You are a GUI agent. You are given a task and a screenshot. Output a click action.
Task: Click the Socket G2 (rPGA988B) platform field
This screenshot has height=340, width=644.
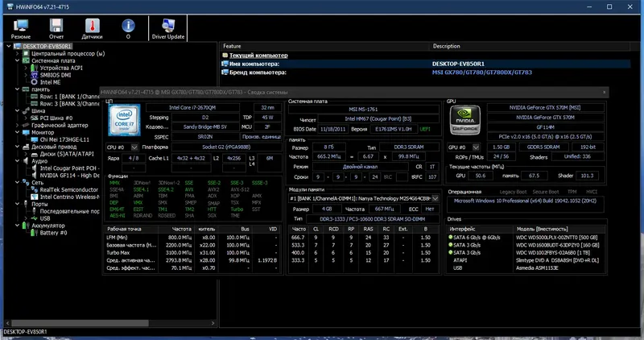(226, 147)
